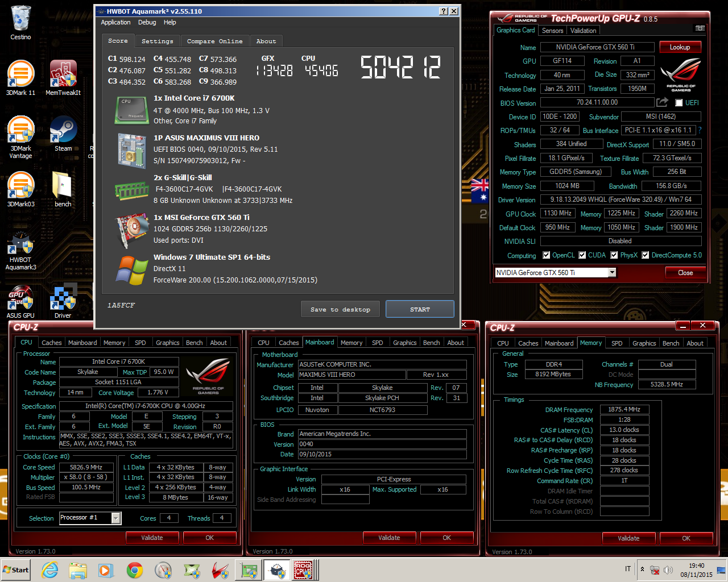Open the ASUS GPU Tweak desktop shortcut

point(20,300)
